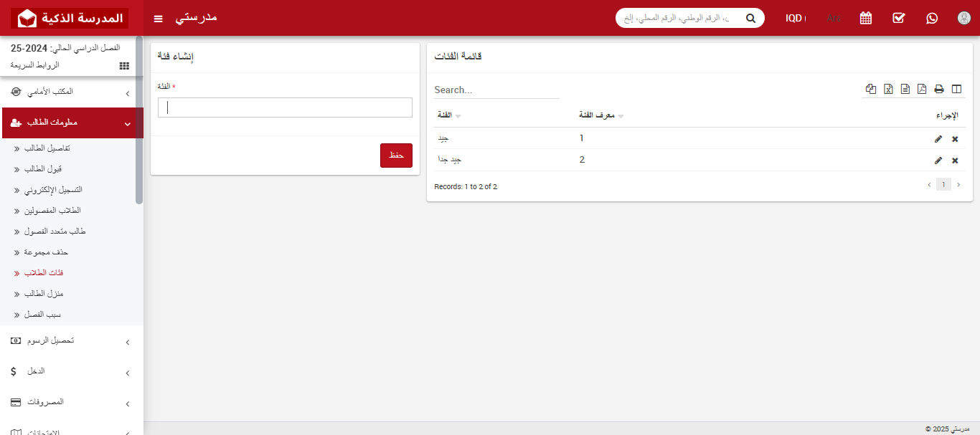The width and height of the screenshot is (980, 435).
Task: Edit the جيد category row
Action: [938, 139]
